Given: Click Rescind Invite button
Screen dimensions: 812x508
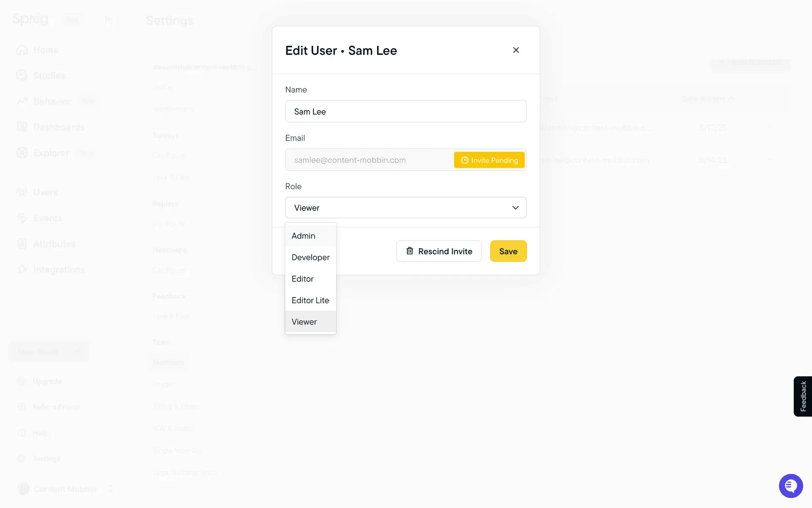Looking at the screenshot, I should pyautogui.click(x=439, y=251).
